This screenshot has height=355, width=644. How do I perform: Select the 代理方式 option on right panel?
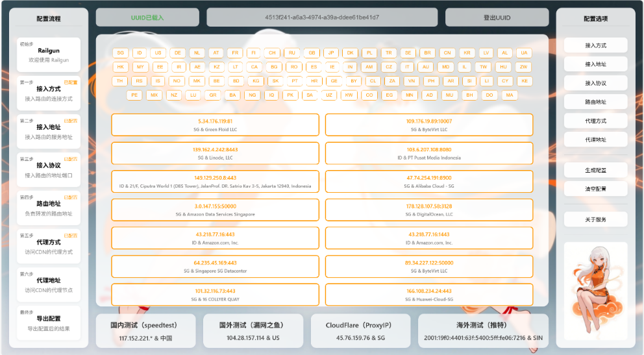(595, 121)
